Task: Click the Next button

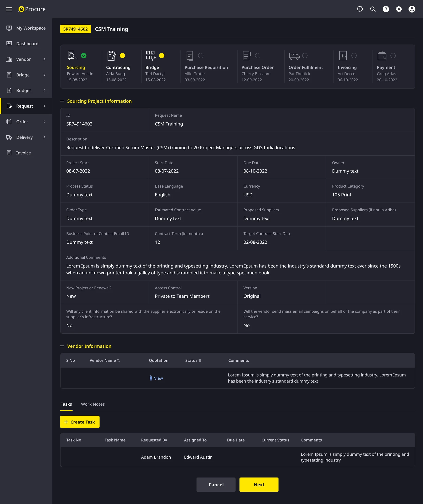Action: tap(259, 485)
